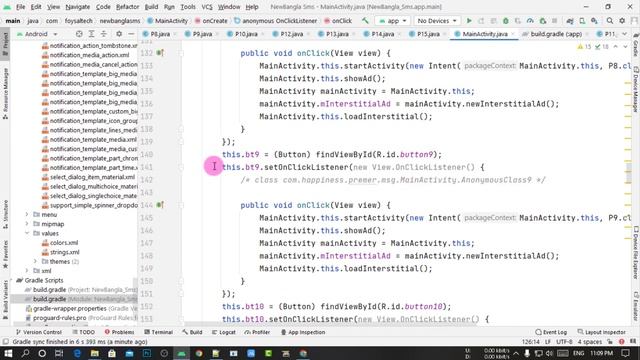
Task: Open project panel options gear
Action: tap(119, 34)
